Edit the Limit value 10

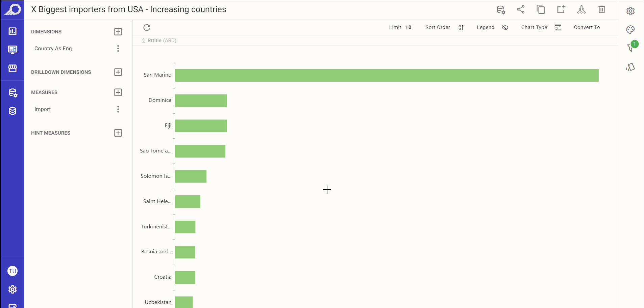click(x=408, y=27)
